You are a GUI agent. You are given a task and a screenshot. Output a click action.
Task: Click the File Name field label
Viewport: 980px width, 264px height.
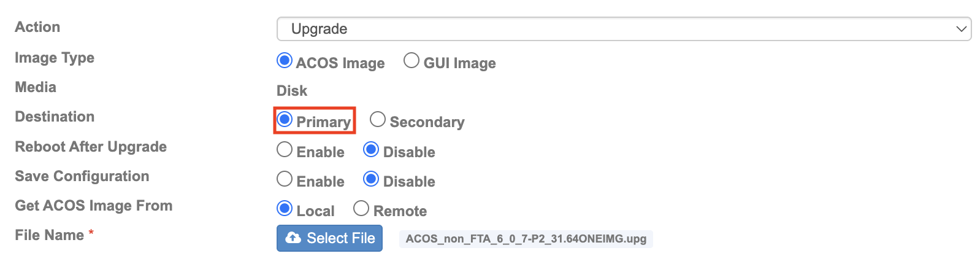(50, 235)
